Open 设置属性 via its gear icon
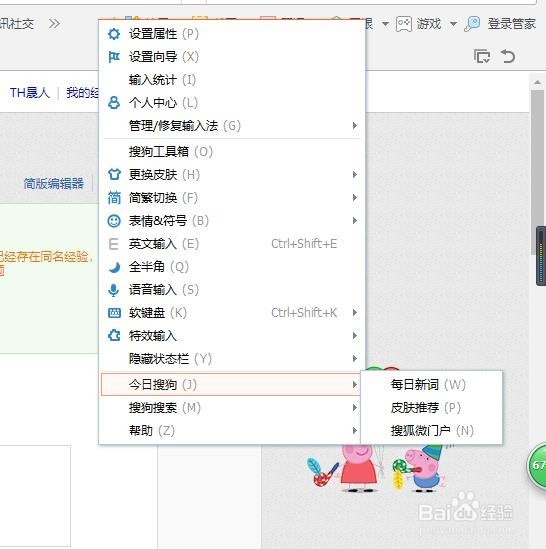Viewport: 546px width, 549px height. click(x=114, y=34)
